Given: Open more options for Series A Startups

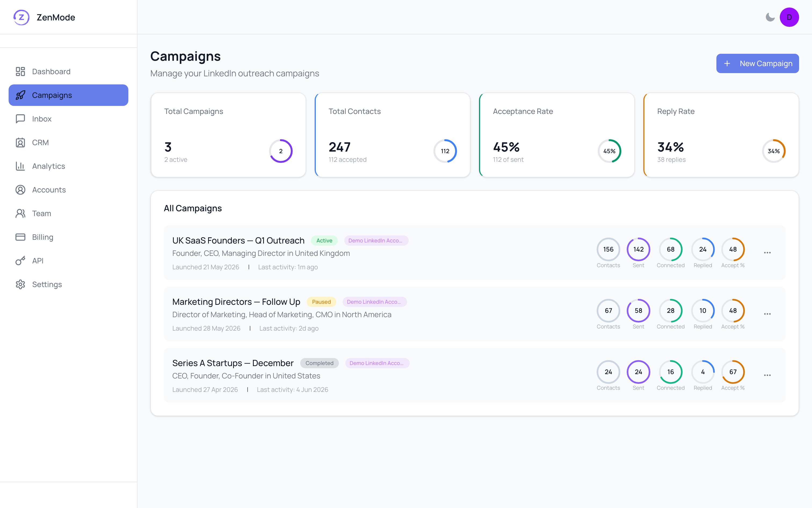Looking at the screenshot, I should coord(767,375).
